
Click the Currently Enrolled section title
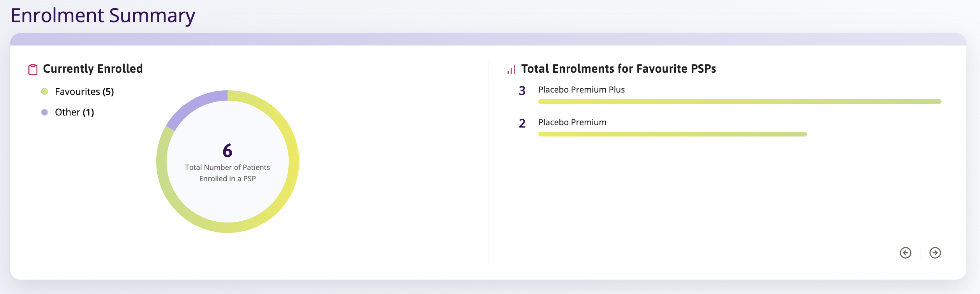(x=93, y=69)
